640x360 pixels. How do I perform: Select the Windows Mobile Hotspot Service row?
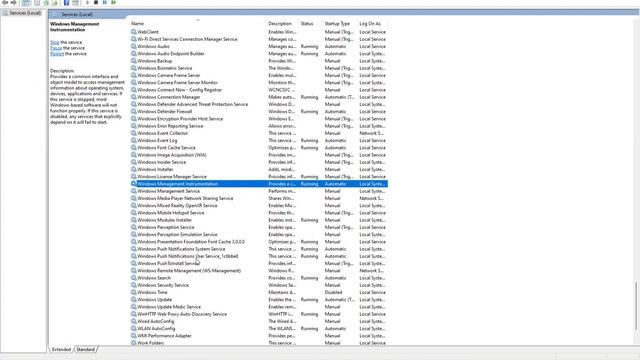pyautogui.click(x=259, y=213)
